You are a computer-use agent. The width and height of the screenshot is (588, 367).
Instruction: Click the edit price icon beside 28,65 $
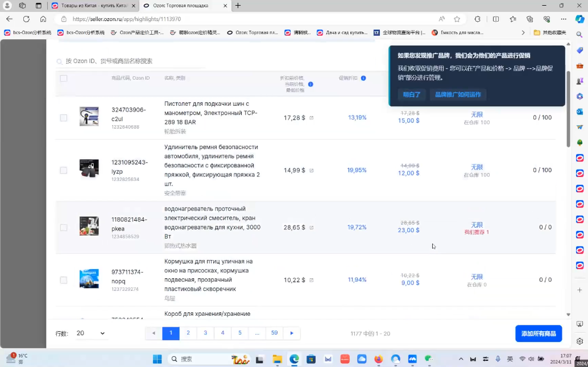311,228
